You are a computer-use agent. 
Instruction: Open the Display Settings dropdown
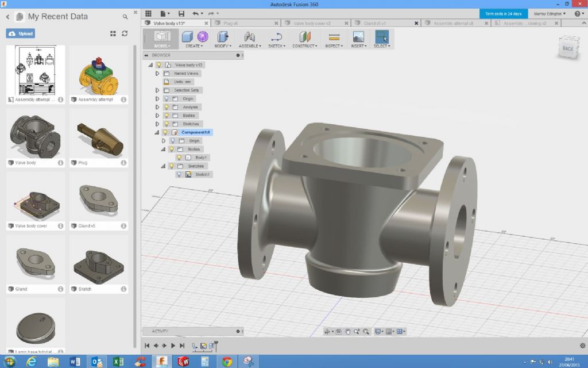(379, 332)
